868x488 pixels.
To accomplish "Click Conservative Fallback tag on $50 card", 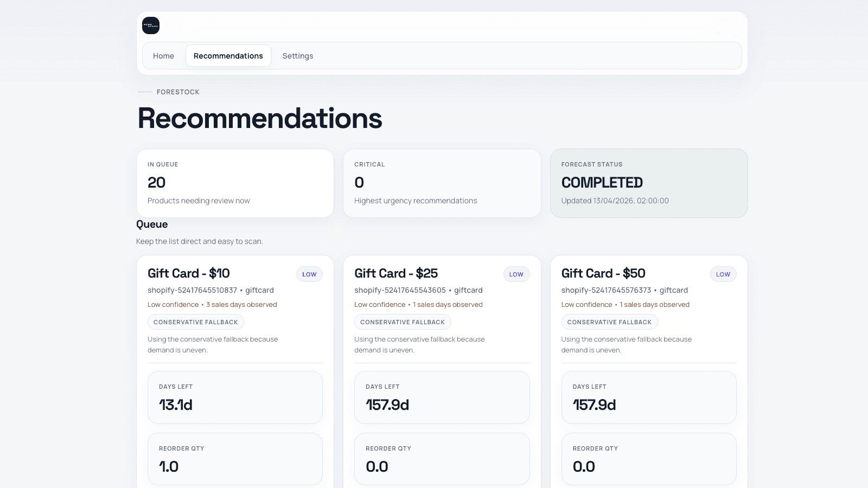I will 609,322.
